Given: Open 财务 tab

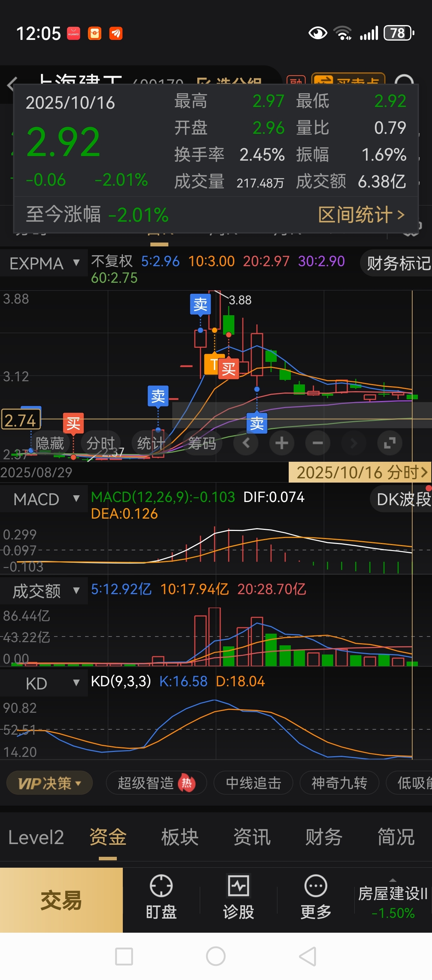Looking at the screenshot, I should tap(324, 837).
